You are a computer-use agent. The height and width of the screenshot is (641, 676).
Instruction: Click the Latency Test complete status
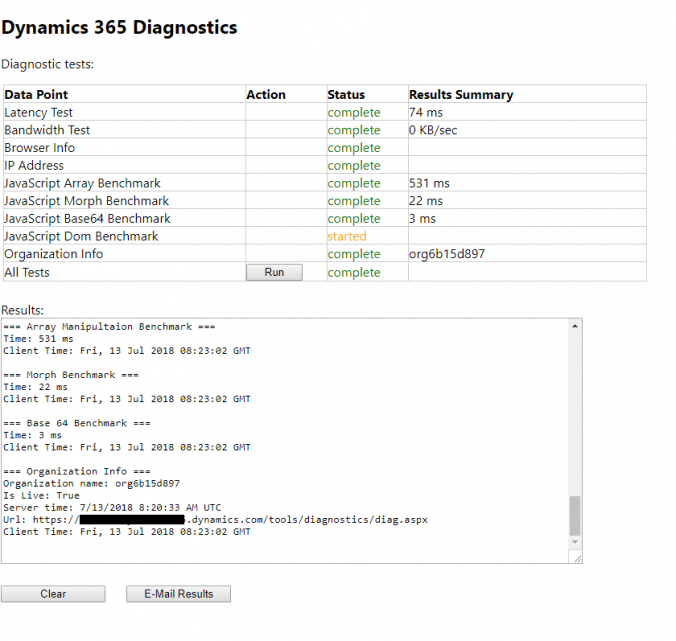coord(354,113)
